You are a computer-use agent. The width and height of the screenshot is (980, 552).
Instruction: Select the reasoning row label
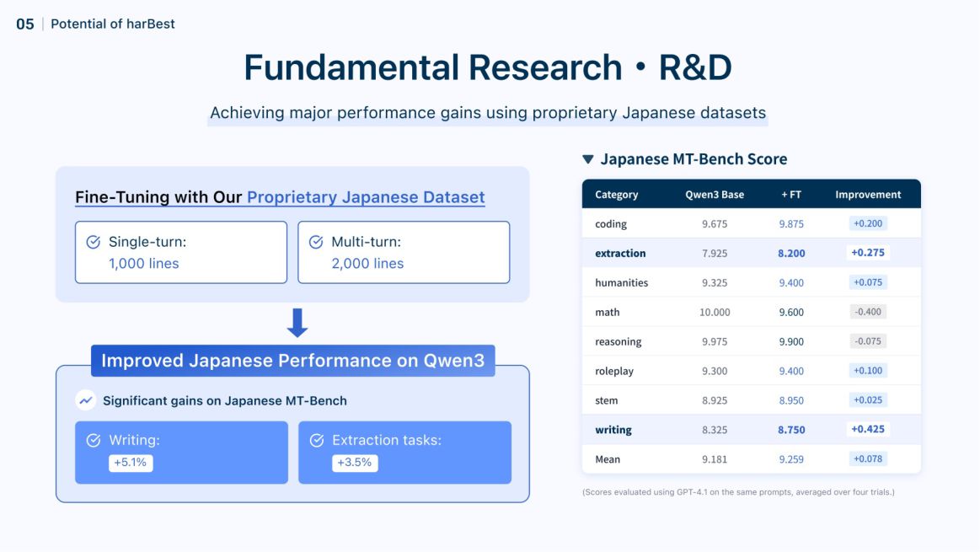pos(619,341)
